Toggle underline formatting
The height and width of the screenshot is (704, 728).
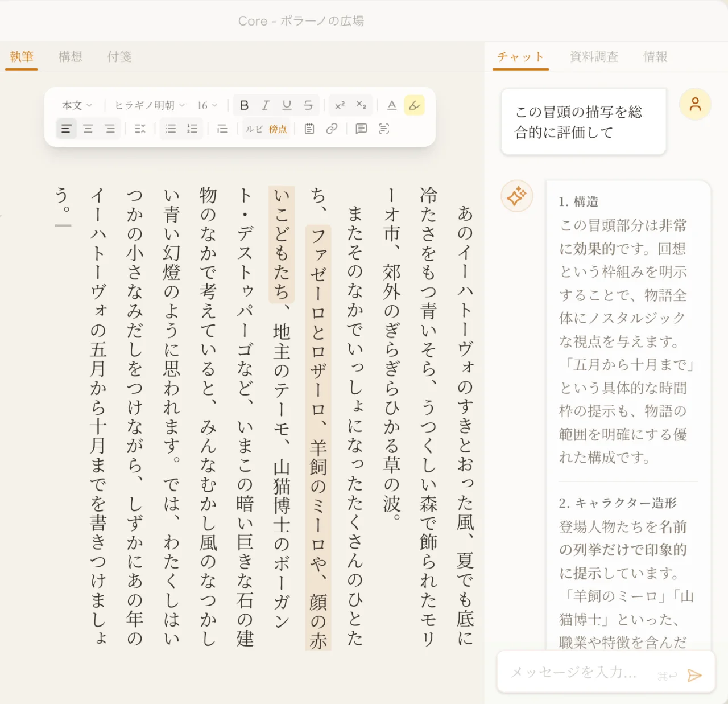287,105
